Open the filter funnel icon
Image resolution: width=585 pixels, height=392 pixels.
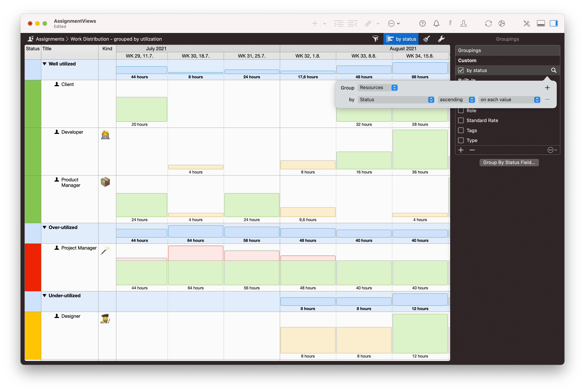click(376, 39)
